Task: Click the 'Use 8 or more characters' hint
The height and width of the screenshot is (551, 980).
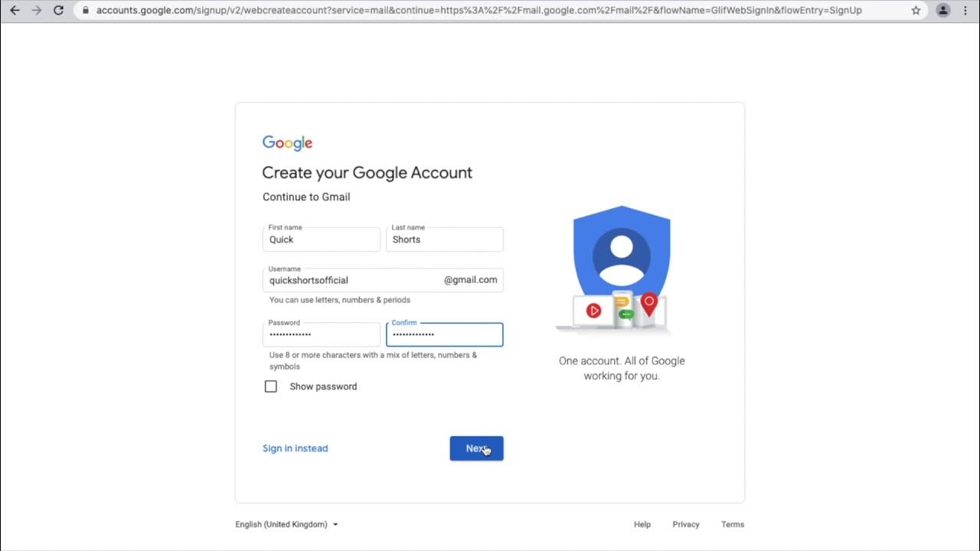Action: click(x=373, y=360)
